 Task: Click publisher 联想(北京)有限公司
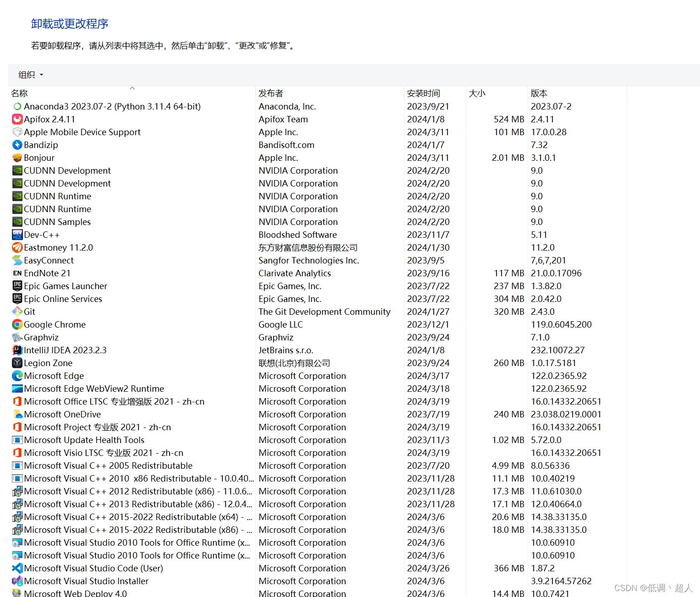[294, 363]
